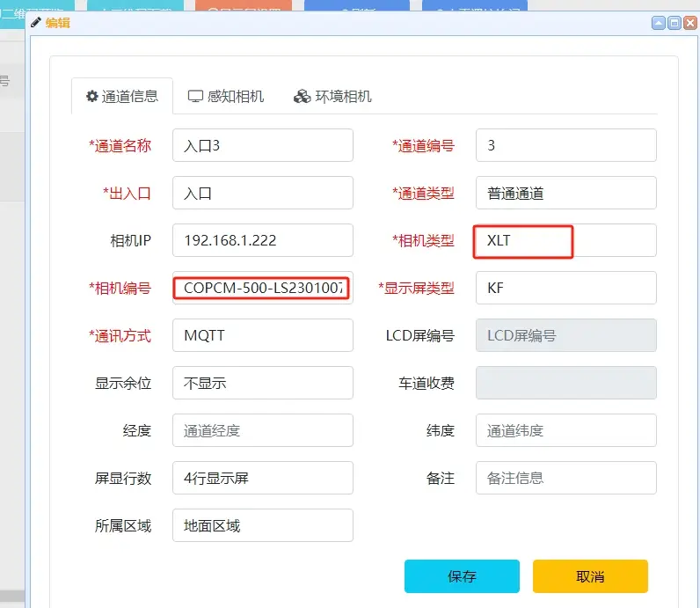Click the 备注 input field

(x=565, y=478)
